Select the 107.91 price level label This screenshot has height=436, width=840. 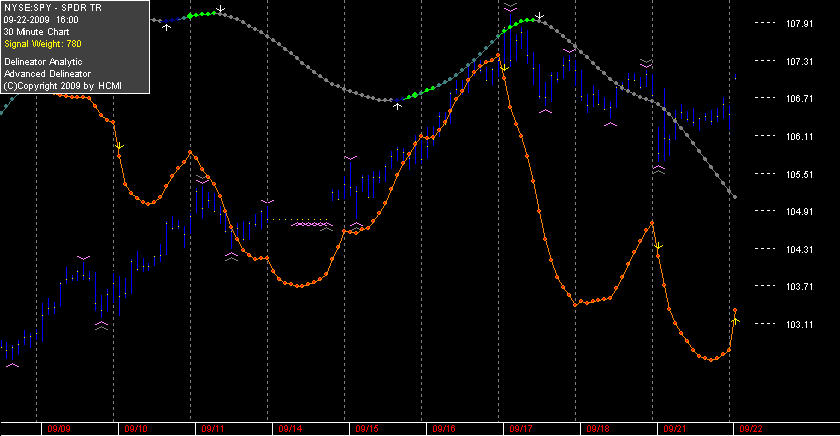click(799, 24)
